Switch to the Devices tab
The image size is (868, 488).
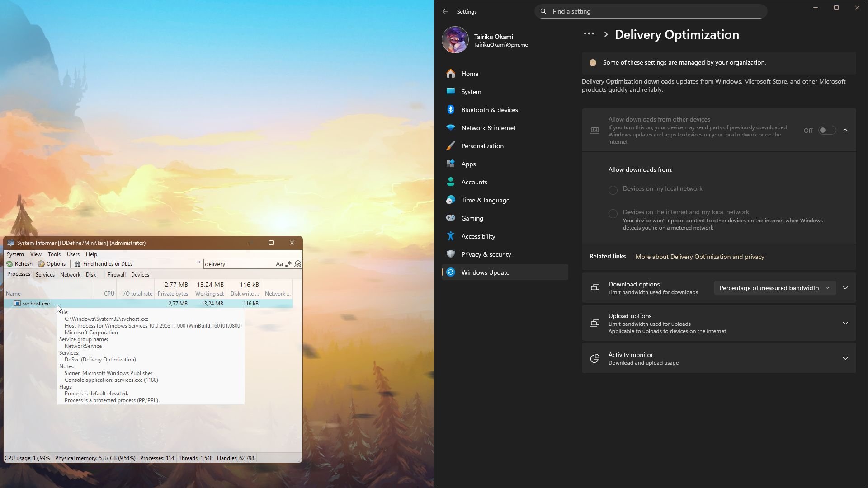140,275
